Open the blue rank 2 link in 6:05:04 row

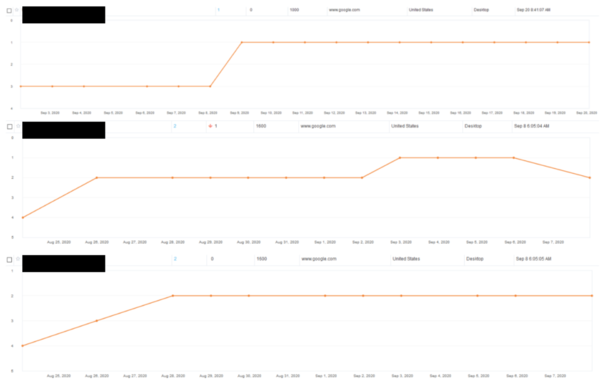pos(175,126)
